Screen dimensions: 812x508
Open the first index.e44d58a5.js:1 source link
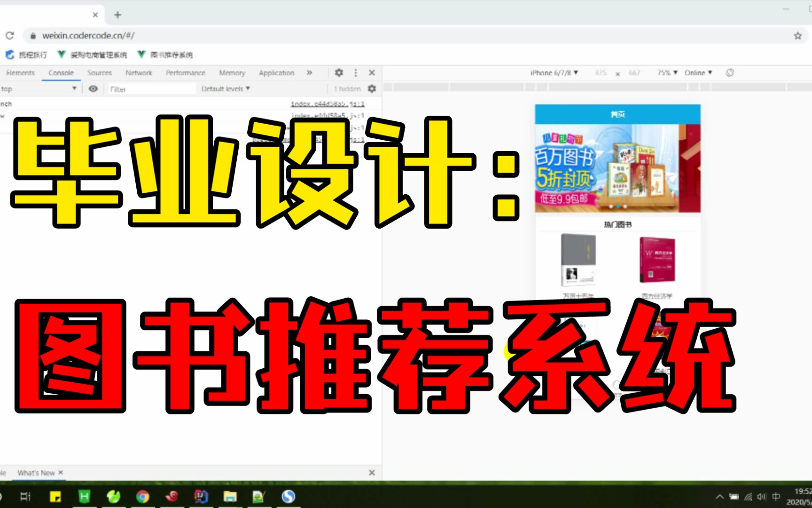click(328, 104)
